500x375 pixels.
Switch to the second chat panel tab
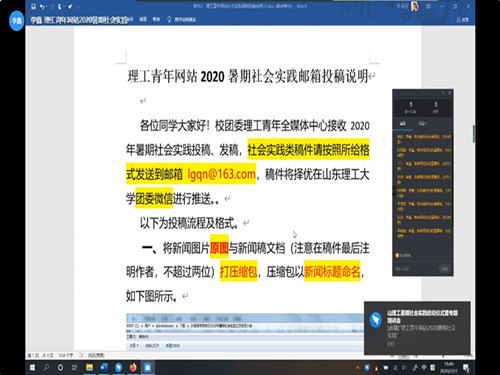click(422, 123)
